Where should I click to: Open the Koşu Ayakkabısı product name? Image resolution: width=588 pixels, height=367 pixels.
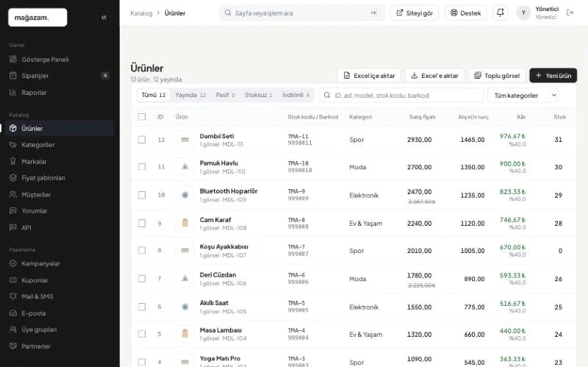[224, 246]
